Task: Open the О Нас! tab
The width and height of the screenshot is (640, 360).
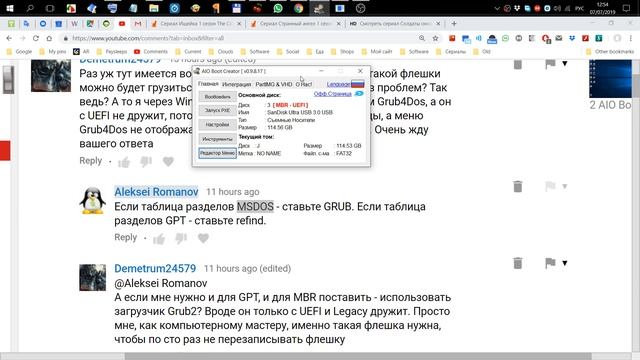Action: (x=304, y=84)
